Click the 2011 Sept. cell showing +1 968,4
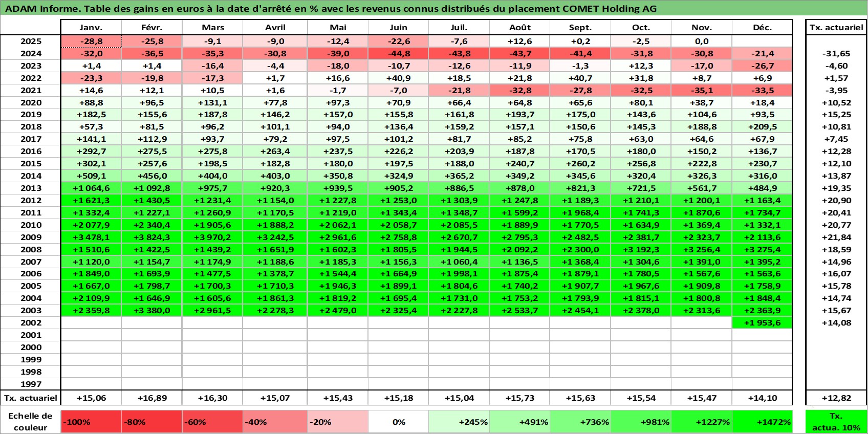The image size is (868, 434). [580, 212]
